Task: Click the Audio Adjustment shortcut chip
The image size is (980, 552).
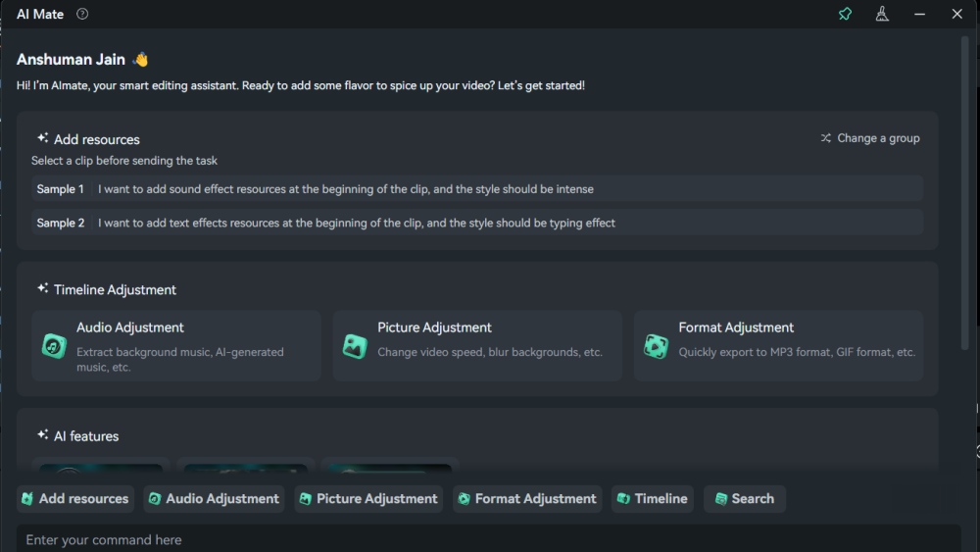Action: pyautogui.click(x=214, y=499)
